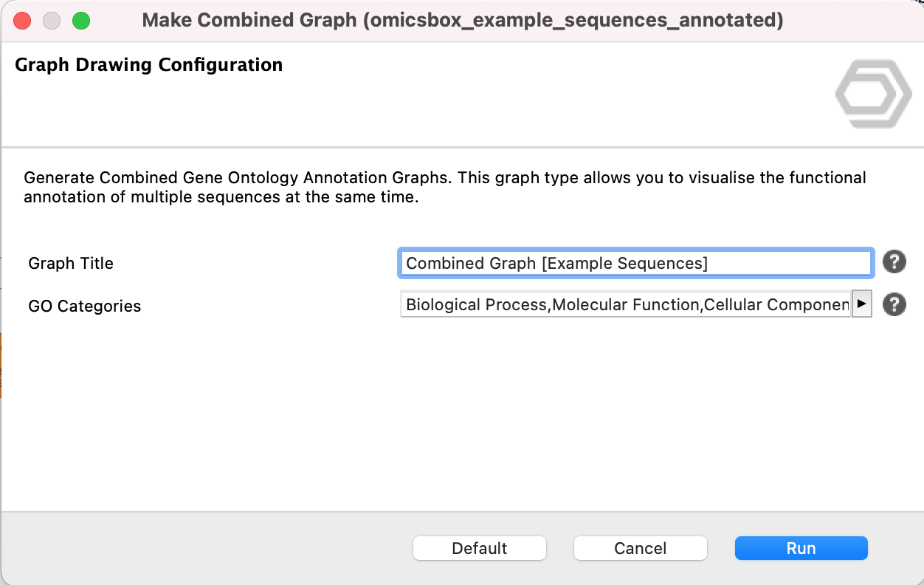Click the Biological Process text in GO Categories

click(x=476, y=304)
